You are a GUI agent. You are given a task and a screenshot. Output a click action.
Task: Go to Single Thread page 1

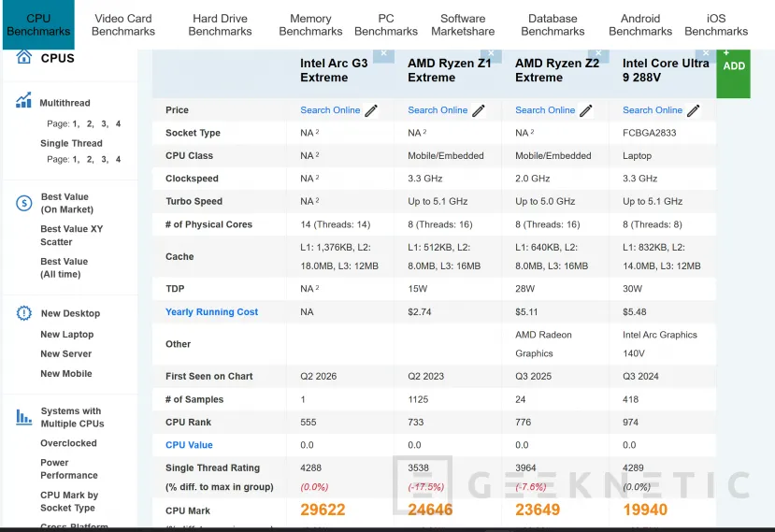pos(76,160)
